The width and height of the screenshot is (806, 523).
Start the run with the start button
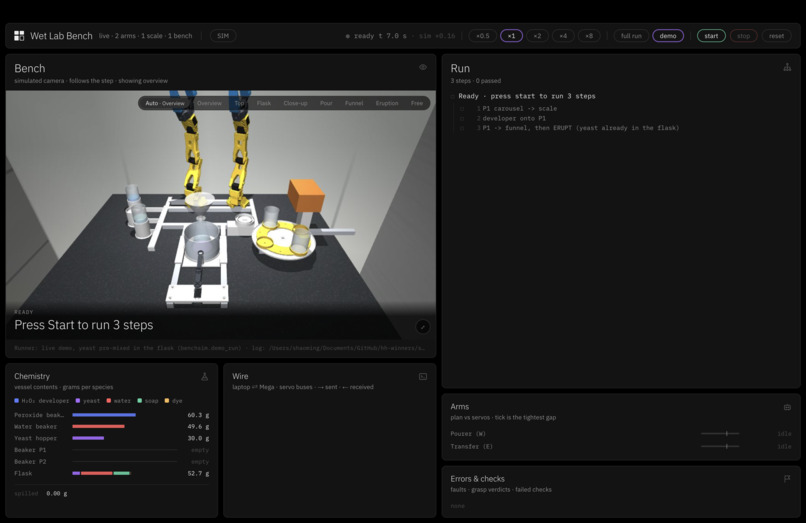[711, 36]
